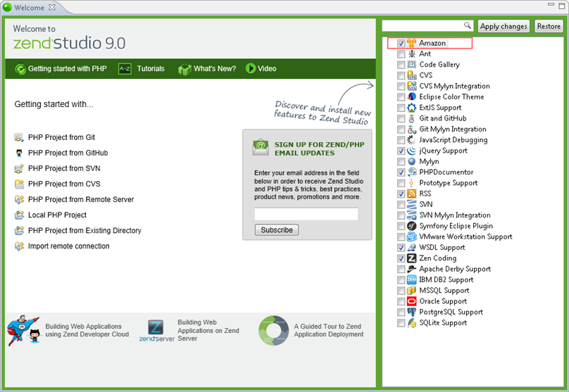
Task: Click the Eclipse Color Theme icon
Action: click(411, 97)
